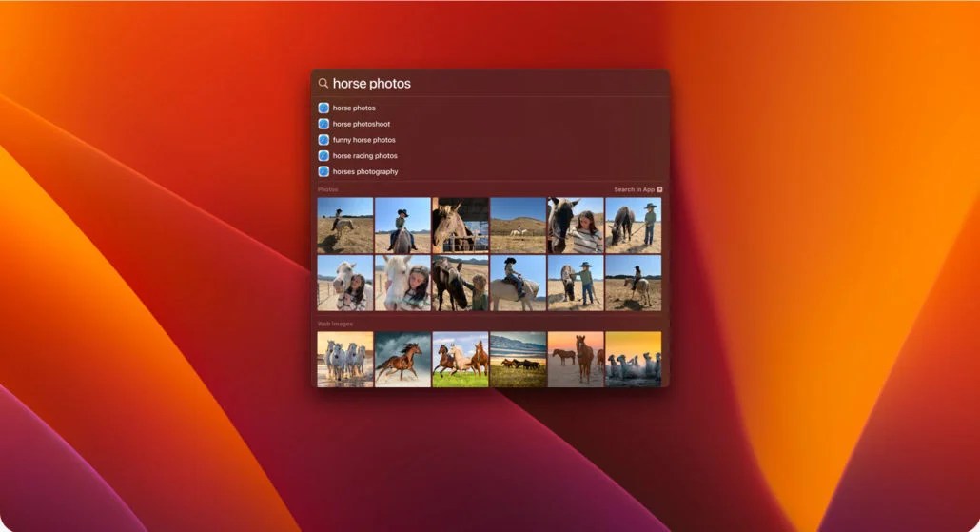Click the arrow icon next to Search in App
The width and height of the screenshot is (980, 532).
point(659,189)
